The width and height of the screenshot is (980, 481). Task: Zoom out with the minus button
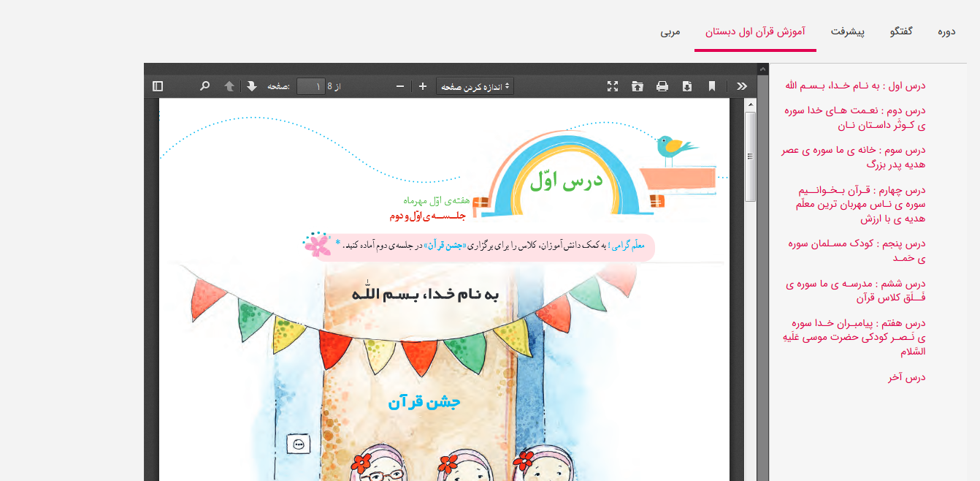coord(400,86)
